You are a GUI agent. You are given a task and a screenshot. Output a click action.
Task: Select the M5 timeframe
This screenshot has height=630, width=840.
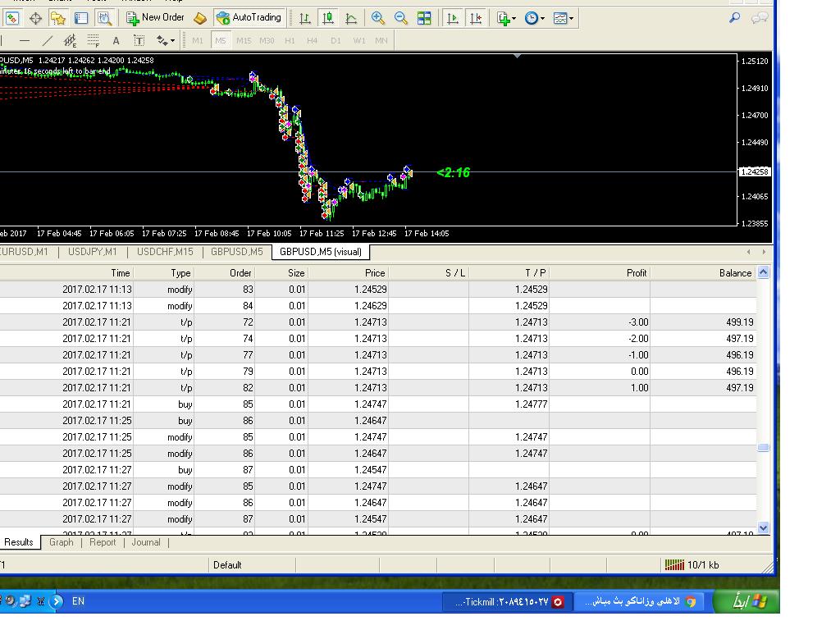point(221,40)
